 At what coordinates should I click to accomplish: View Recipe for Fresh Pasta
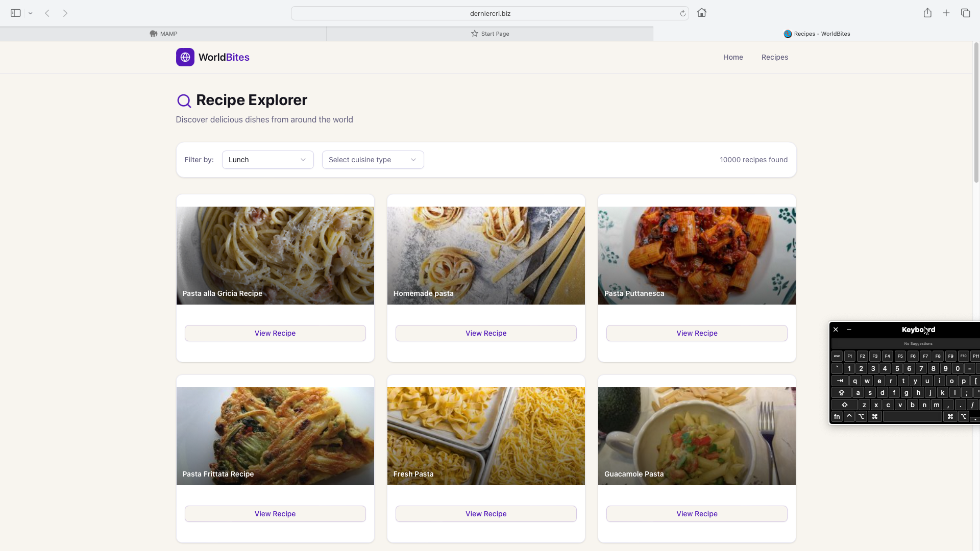coord(486,514)
